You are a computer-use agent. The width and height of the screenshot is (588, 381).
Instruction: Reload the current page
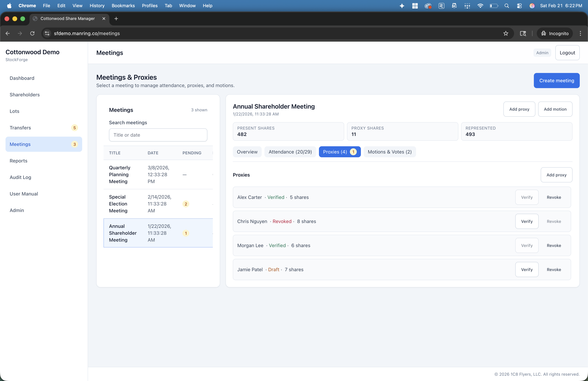tap(32, 33)
